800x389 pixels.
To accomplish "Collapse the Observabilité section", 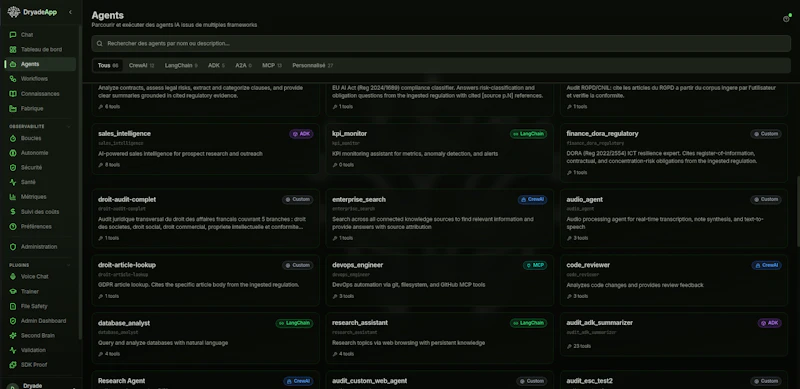I will pos(69,127).
